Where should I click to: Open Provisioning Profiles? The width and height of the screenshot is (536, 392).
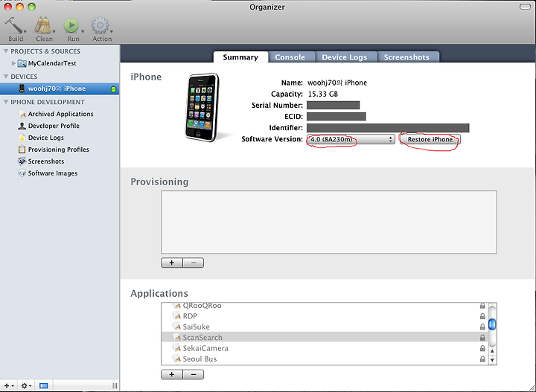[x=59, y=150]
